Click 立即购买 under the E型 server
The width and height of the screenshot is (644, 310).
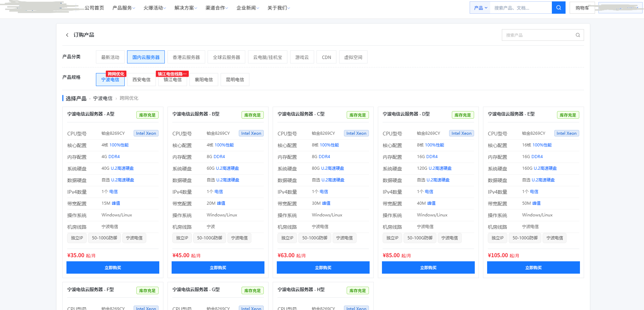533,267
